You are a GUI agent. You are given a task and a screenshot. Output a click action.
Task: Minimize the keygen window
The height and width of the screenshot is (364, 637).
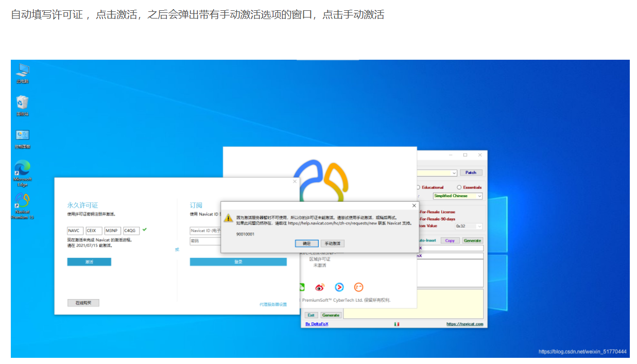click(x=451, y=154)
